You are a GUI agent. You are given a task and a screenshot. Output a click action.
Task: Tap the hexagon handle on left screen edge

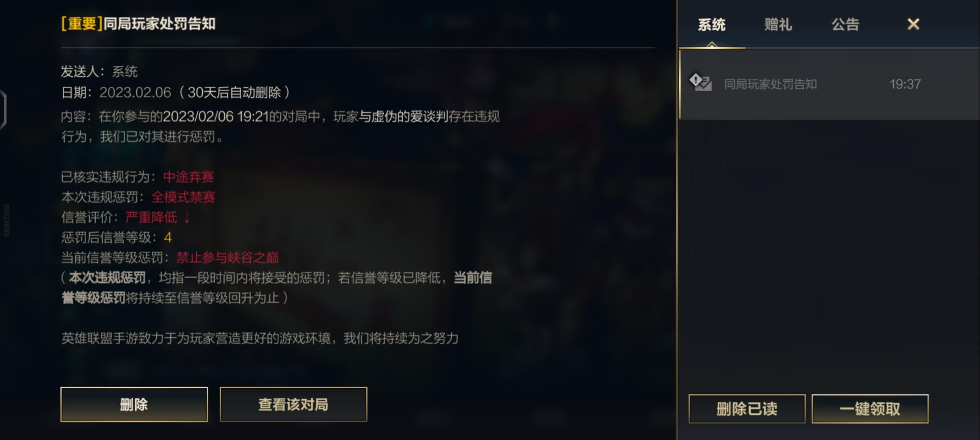point(3,110)
